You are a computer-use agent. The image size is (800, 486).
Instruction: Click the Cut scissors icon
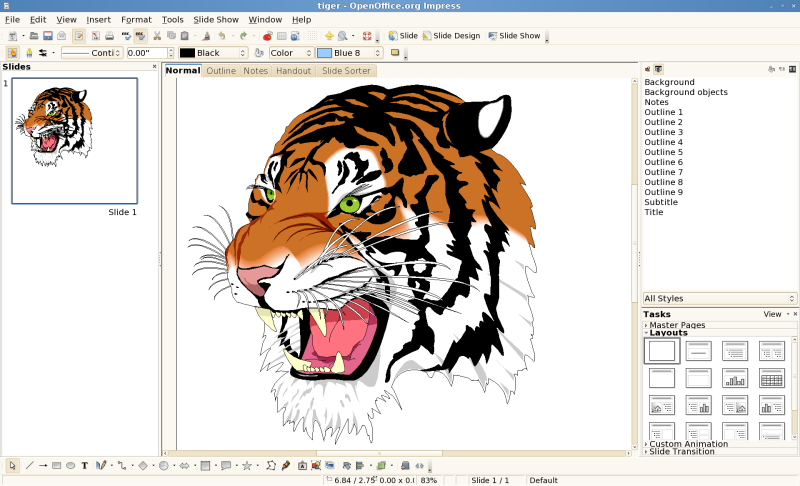tap(156, 36)
